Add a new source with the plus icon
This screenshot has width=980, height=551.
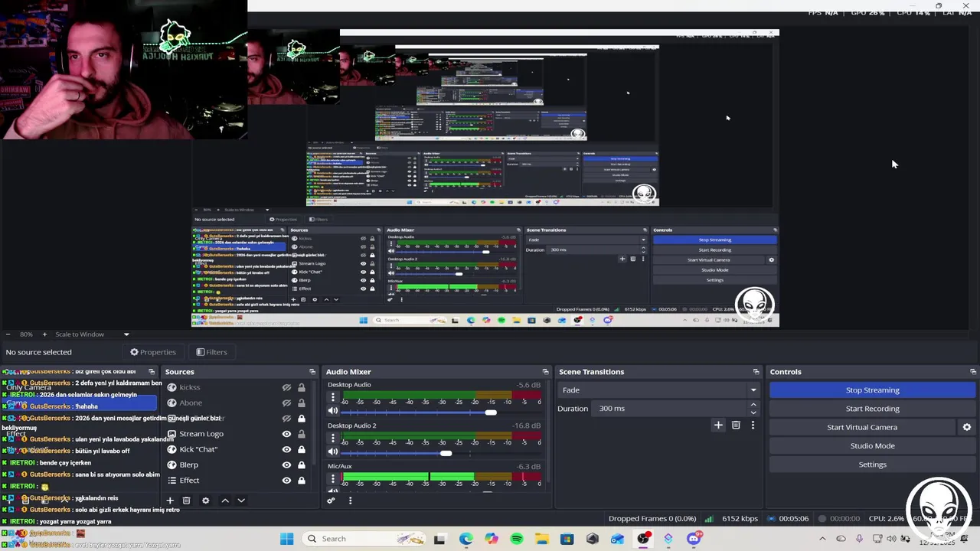[171, 500]
